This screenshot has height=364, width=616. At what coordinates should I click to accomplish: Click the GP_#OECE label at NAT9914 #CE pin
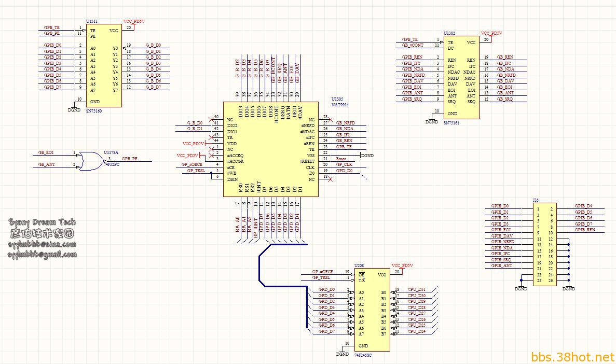tap(191, 164)
